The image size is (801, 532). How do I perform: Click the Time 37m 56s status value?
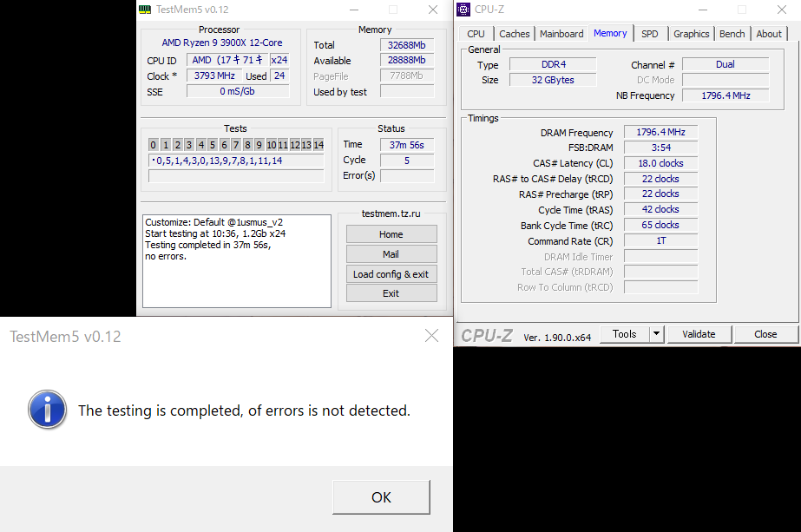point(407,145)
